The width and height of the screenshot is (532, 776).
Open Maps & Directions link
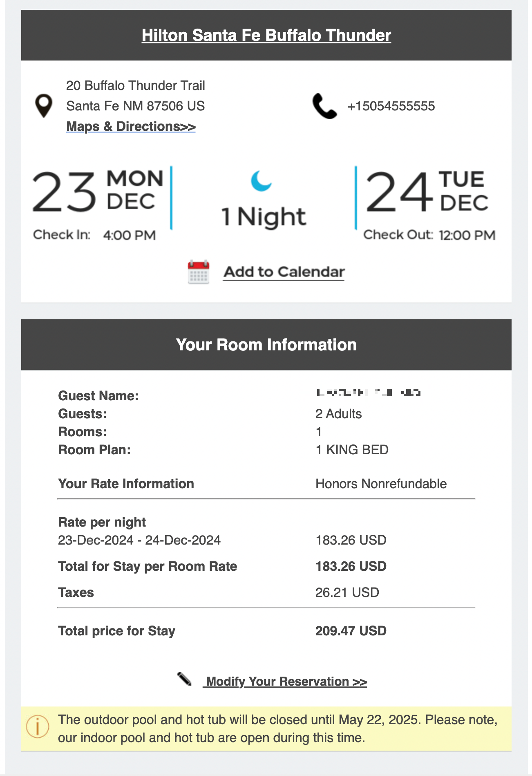click(131, 126)
